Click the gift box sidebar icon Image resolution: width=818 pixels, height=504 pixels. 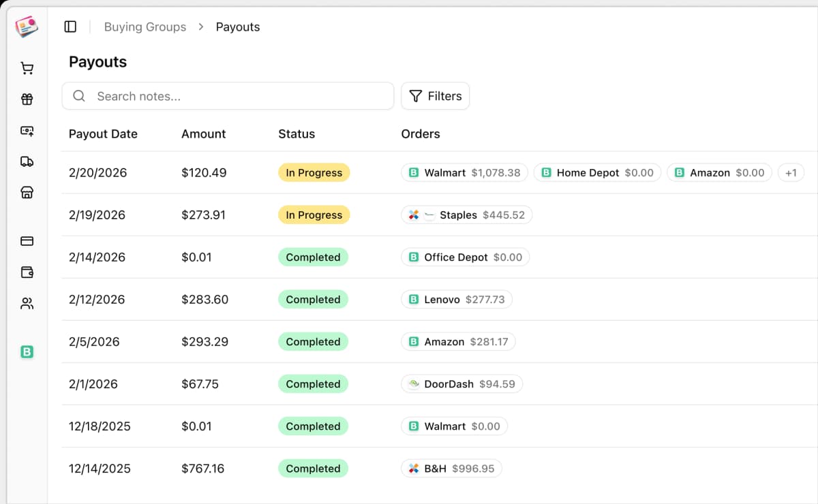(x=27, y=99)
